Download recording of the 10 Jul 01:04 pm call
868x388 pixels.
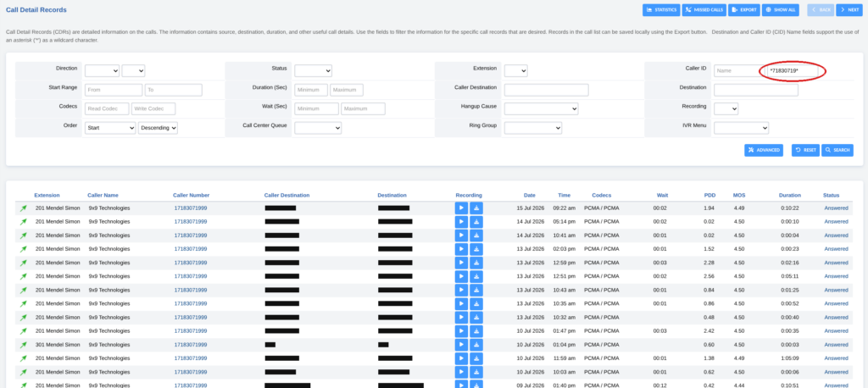[476, 344]
